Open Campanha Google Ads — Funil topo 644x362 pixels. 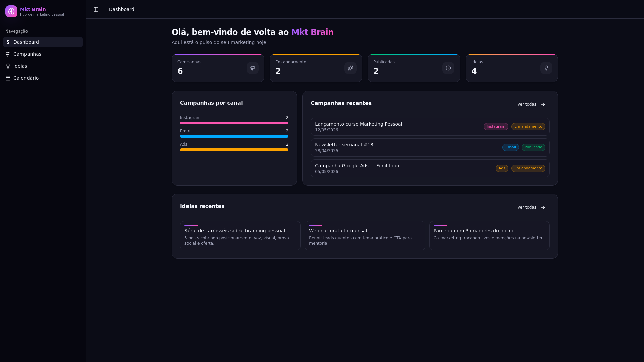click(x=430, y=168)
